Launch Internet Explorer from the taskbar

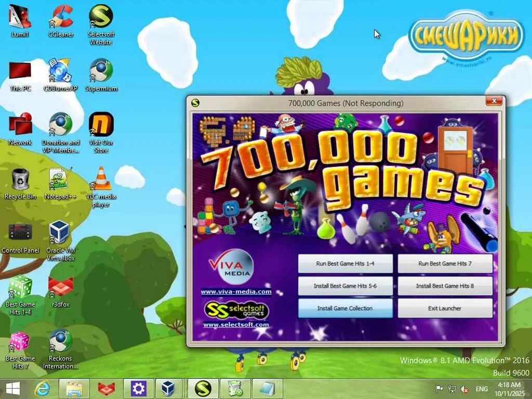[x=43, y=389]
